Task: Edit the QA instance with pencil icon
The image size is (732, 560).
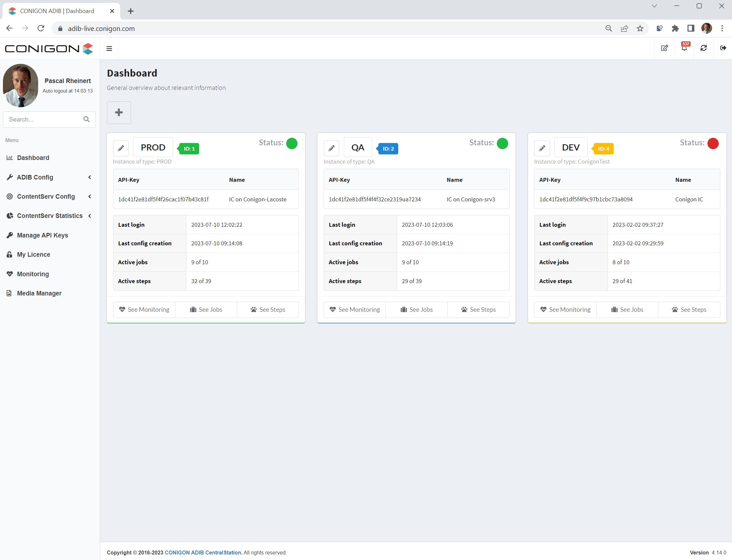Action: click(331, 148)
